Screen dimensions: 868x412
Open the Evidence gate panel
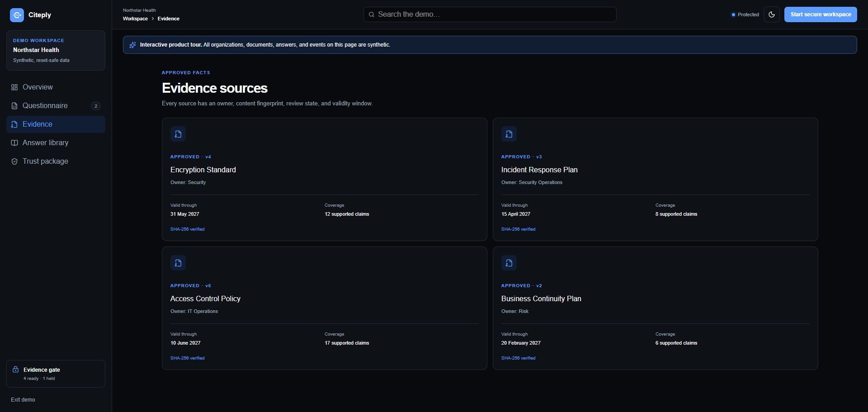pyautogui.click(x=56, y=374)
